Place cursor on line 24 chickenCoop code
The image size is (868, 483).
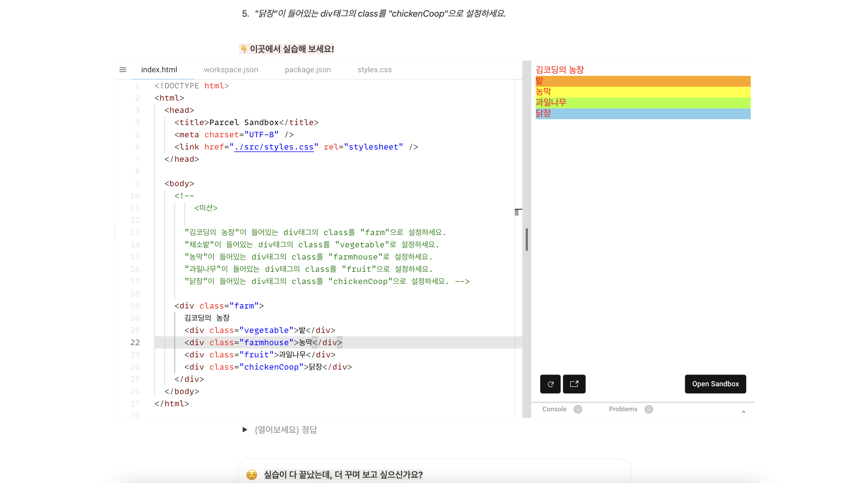[x=271, y=367]
